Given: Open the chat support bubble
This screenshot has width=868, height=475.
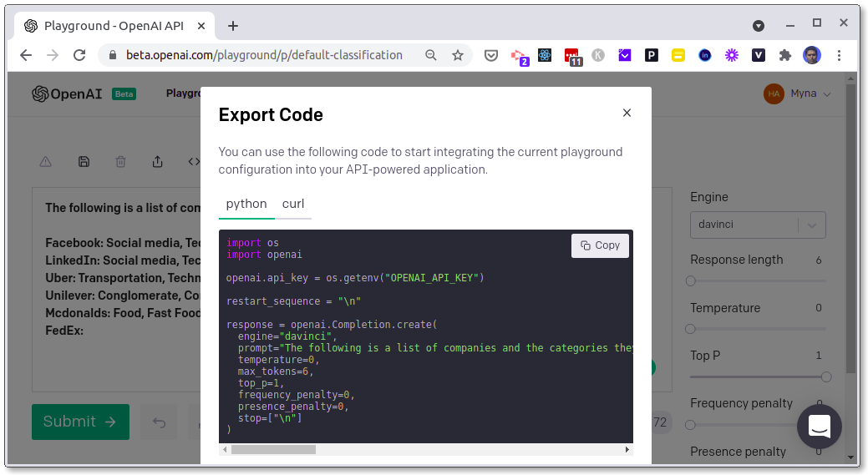Looking at the screenshot, I should point(820,427).
